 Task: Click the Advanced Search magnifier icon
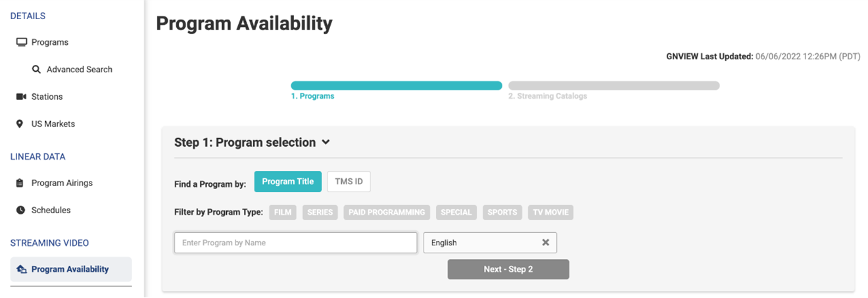point(37,69)
